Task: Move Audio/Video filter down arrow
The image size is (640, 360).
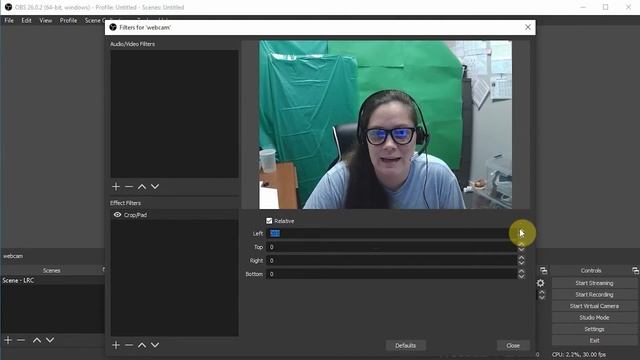Action: point(155,187)
